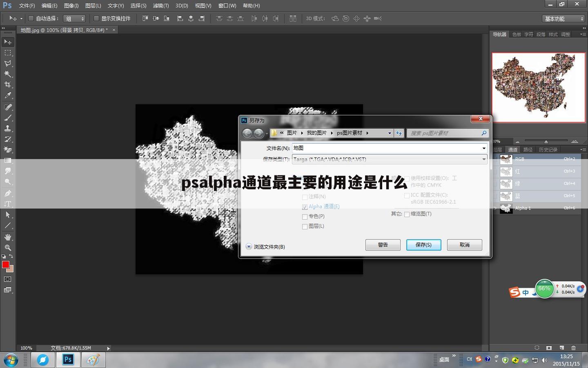Switch to the 色板 panel tab

(x=517, y=34)
